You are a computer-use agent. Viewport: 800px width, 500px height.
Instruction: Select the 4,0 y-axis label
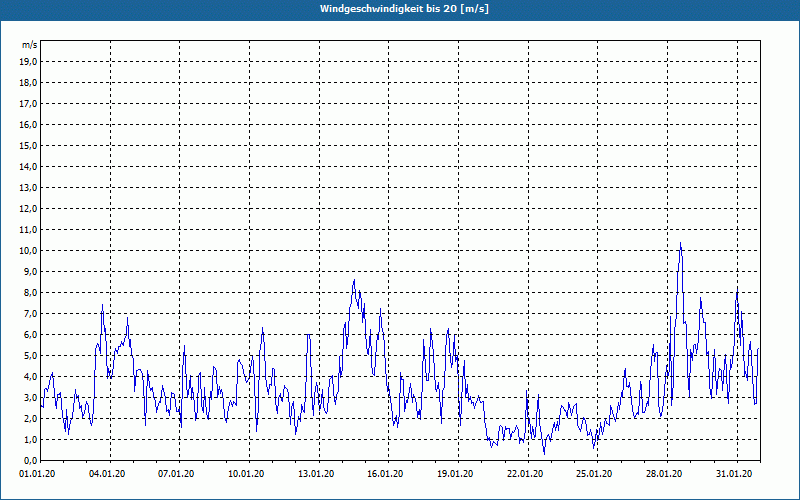[30, 376]
